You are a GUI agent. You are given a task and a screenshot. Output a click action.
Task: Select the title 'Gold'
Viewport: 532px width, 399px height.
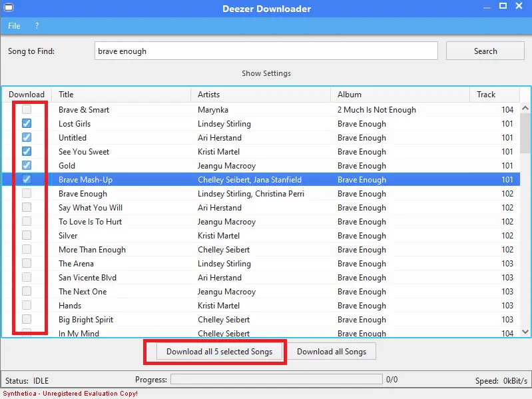(x=67, y=166)
